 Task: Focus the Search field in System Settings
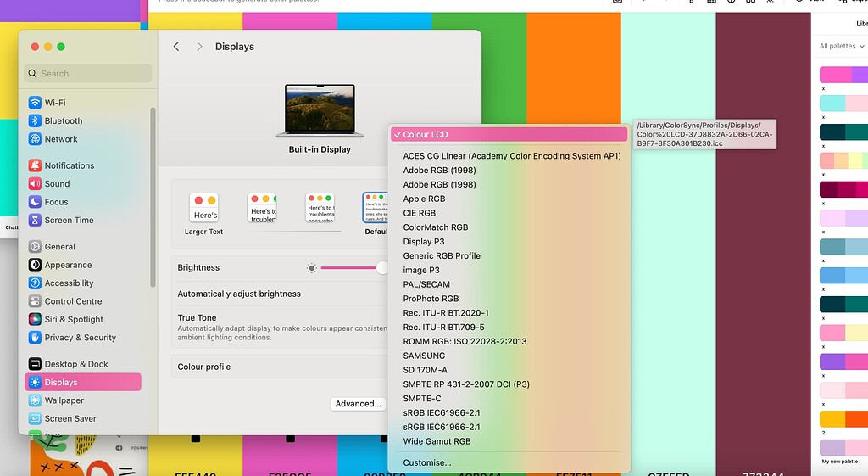(x=88, y=73)
